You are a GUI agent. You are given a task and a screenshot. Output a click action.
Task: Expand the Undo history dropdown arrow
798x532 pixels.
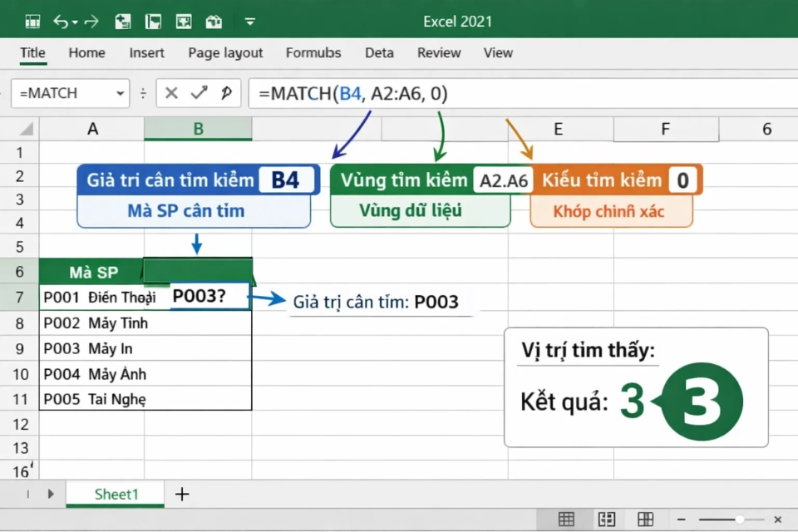[x=74, y=21]
